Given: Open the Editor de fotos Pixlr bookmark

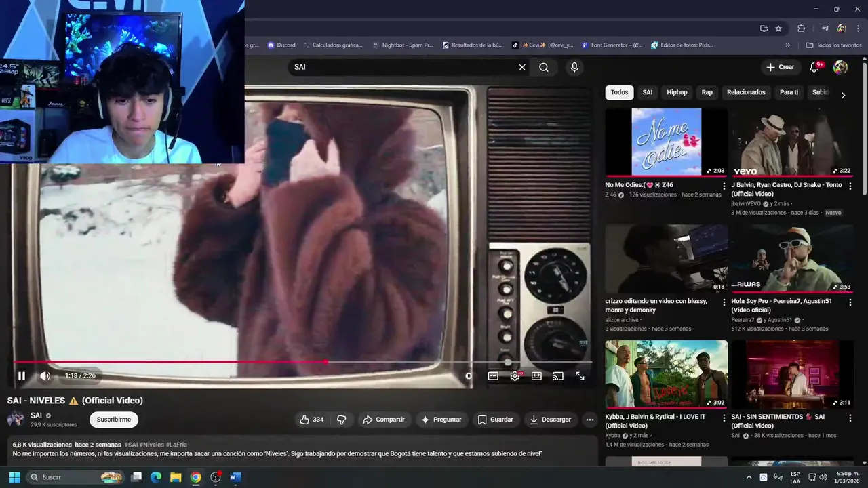Looking at the screenshot, I should (682, 45).
